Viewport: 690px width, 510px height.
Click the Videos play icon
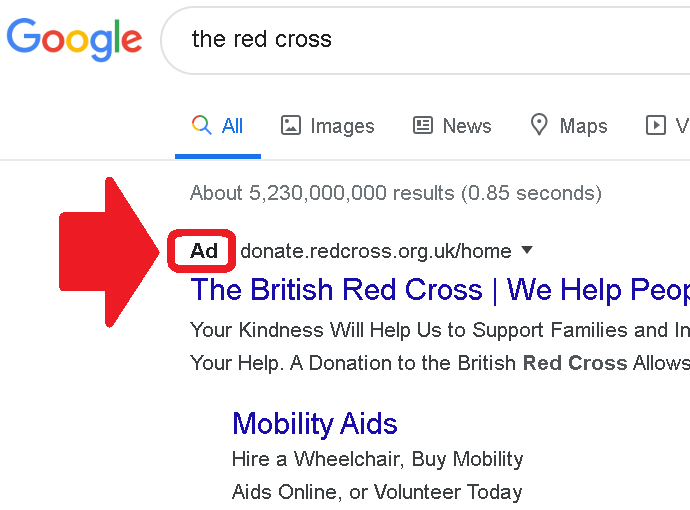point(655,125)
